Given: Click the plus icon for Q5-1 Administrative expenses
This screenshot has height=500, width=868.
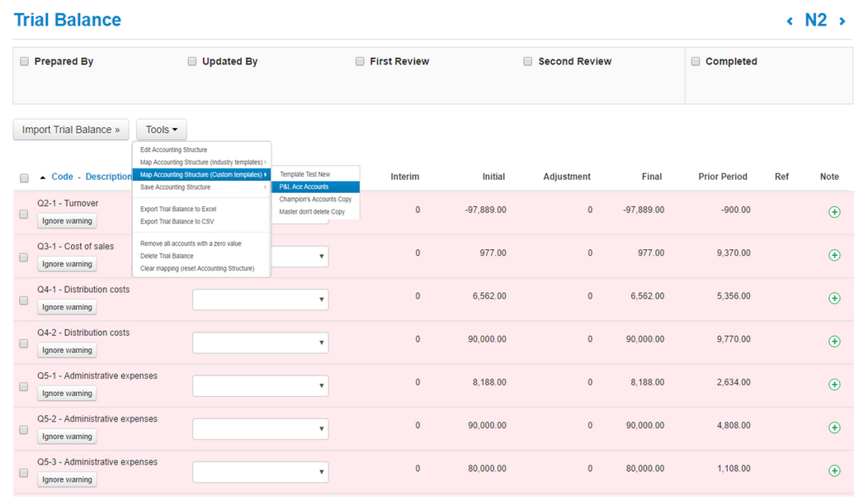Looking at the screenshot, I should click(834, 384).
